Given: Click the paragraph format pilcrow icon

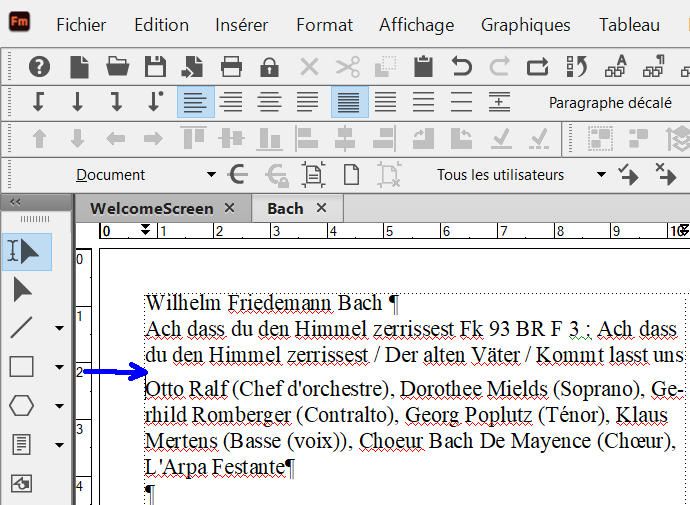Looking at the screenshot, I should pyautogui.click(x=653, y=66).
